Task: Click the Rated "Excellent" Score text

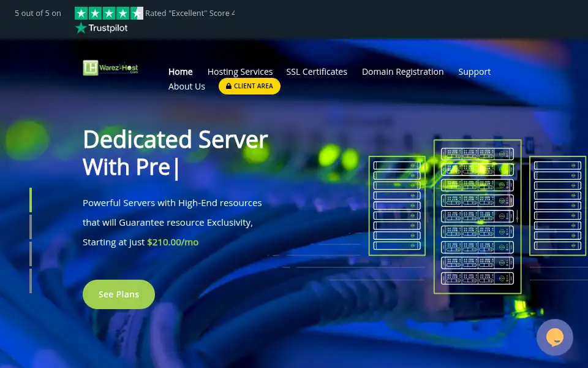Action: 190,13
